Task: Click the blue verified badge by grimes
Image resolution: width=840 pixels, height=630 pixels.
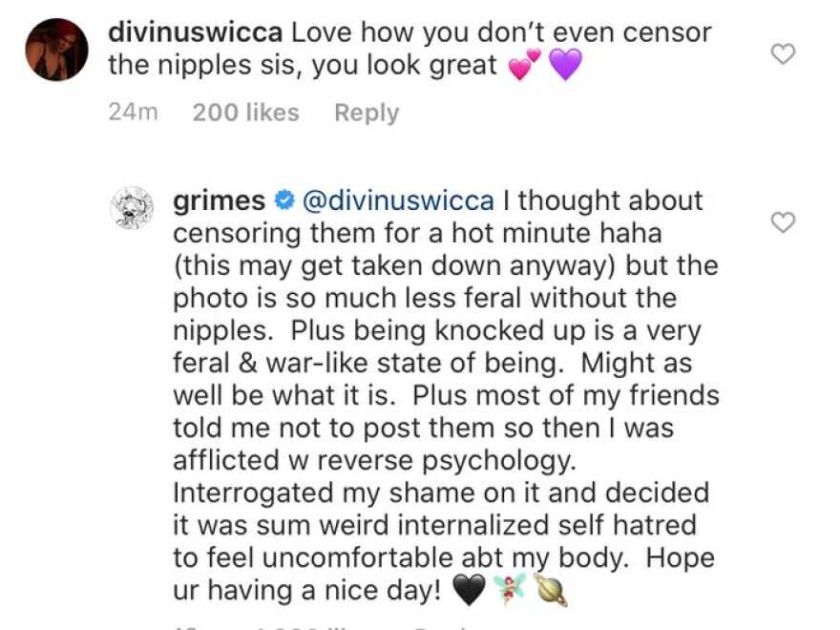Action: 283,200
